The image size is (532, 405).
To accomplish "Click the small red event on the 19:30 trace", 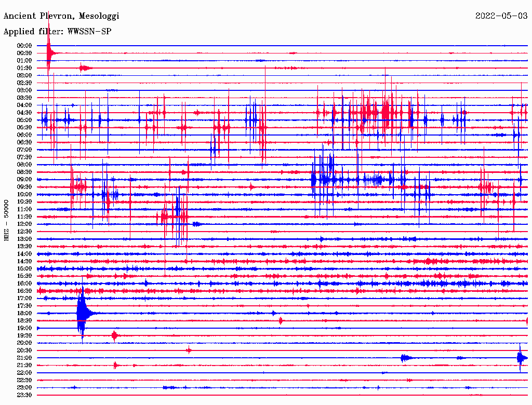I will [115, 336].
